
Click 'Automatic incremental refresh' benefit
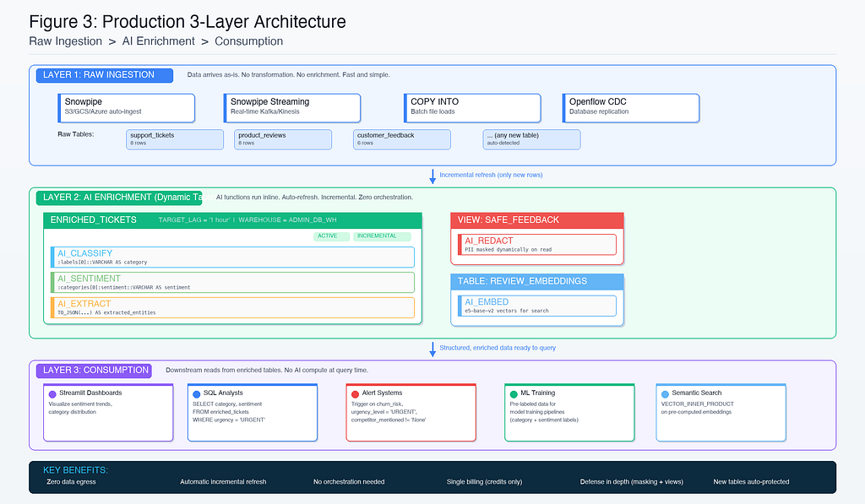pos(223,482)
